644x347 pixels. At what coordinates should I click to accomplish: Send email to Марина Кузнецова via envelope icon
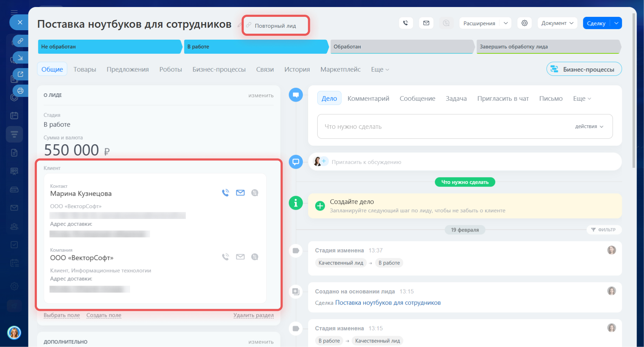point(240,193)
